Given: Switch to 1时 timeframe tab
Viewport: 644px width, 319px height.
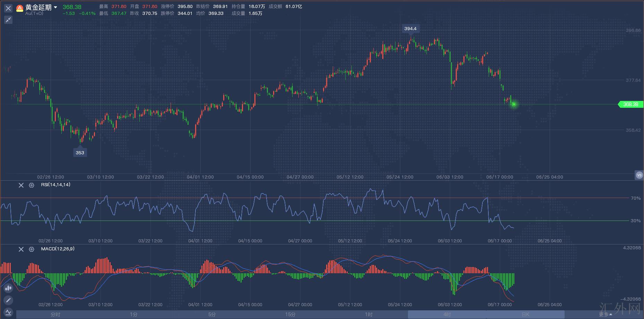Looking at the screenshot, I should (369, 314).
